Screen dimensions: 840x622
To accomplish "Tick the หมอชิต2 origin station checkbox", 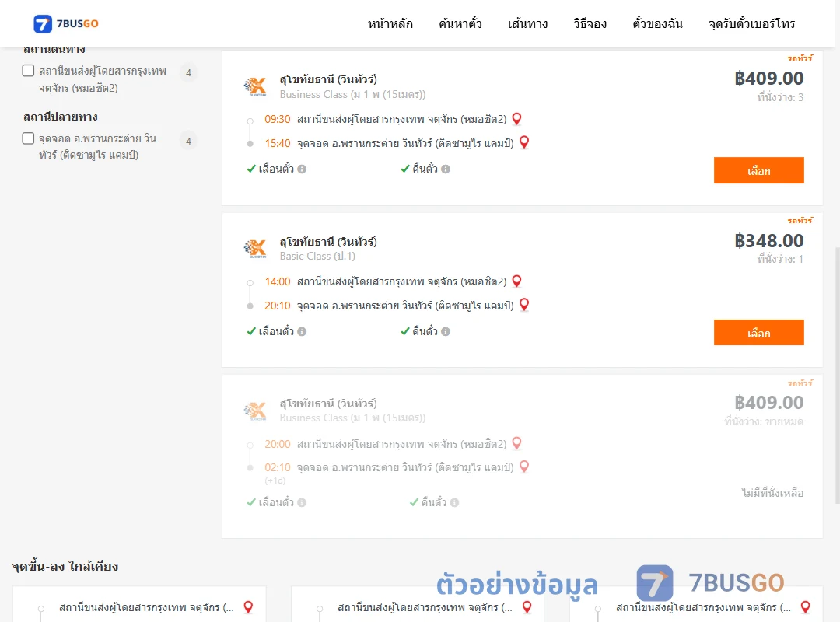I will tap(29, 71).
